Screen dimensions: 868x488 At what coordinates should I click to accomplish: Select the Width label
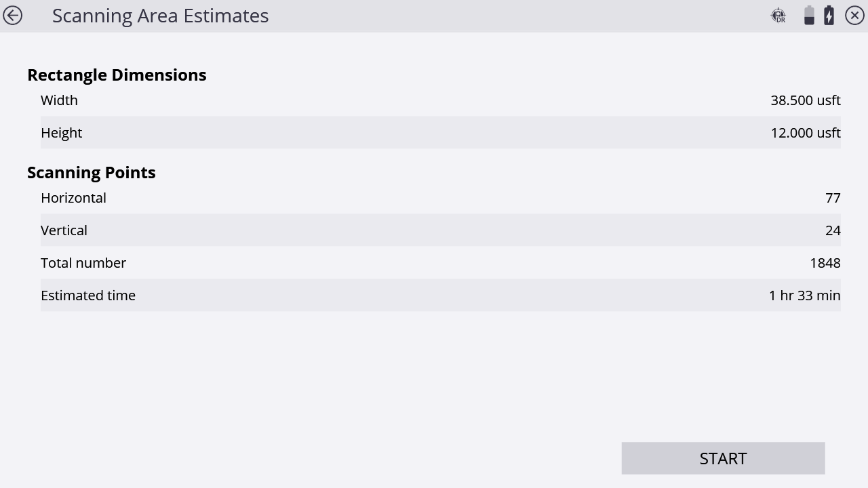(x=59, y=100)
